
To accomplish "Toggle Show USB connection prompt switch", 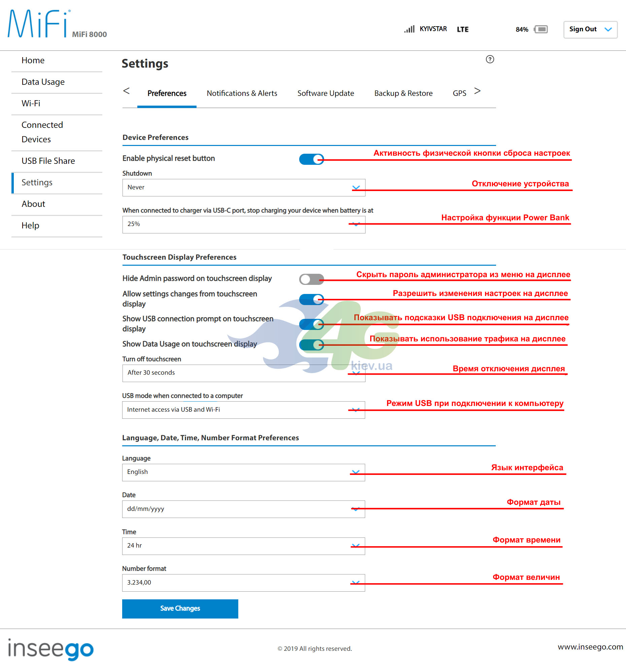I will point(311,324).
